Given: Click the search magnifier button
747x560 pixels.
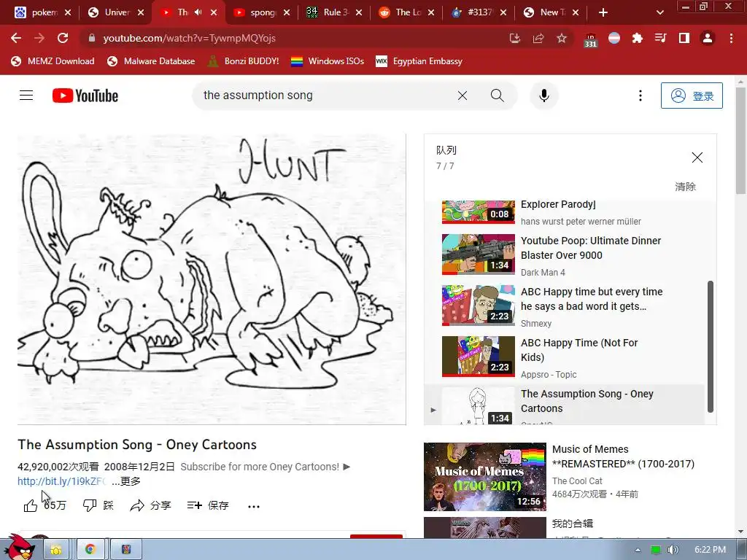Looking at the screenshot, I should click(x=497, y=96).
